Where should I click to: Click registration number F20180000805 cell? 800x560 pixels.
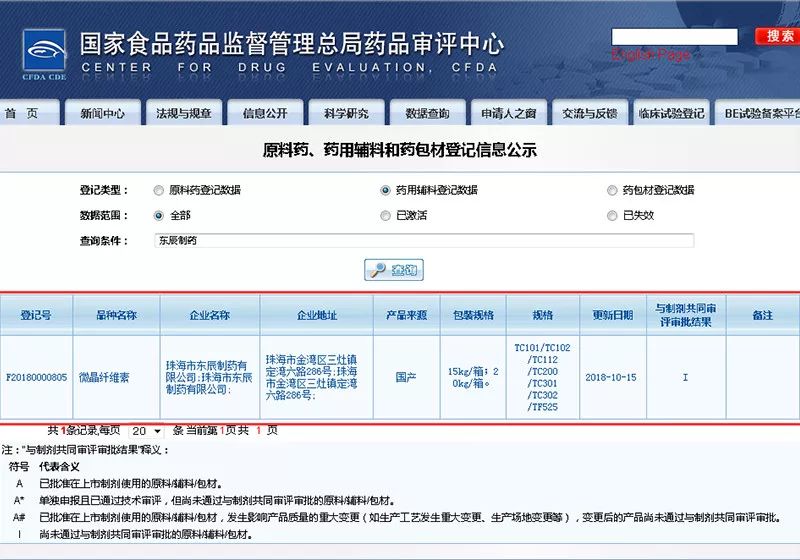pyautogui.click(x=36, y=377)
